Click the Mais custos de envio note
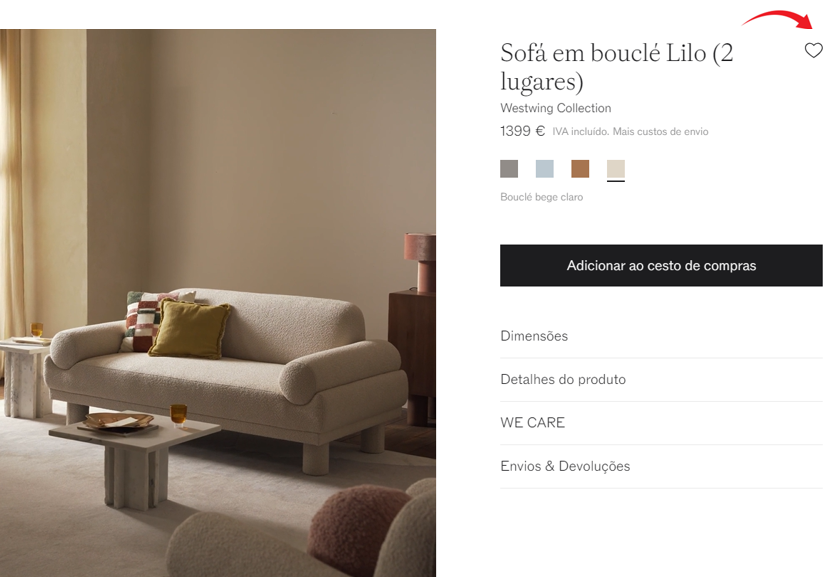 pyautogui.click(x=660, y=132)
